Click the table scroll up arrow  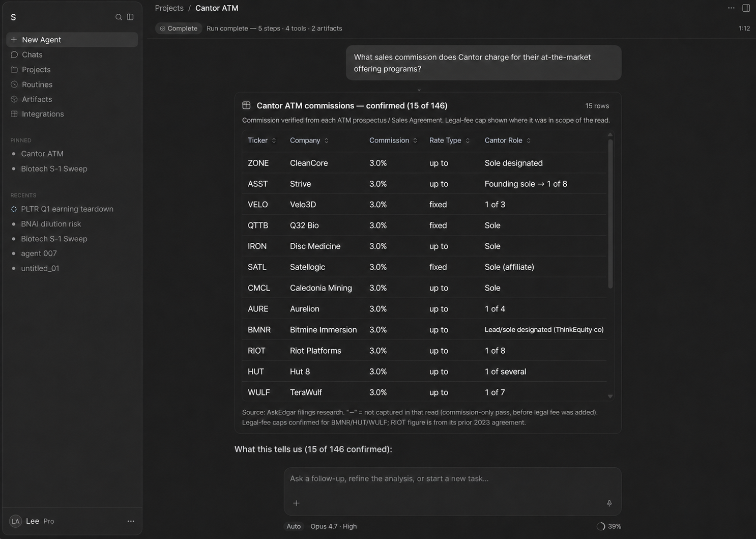click(610, 134)
